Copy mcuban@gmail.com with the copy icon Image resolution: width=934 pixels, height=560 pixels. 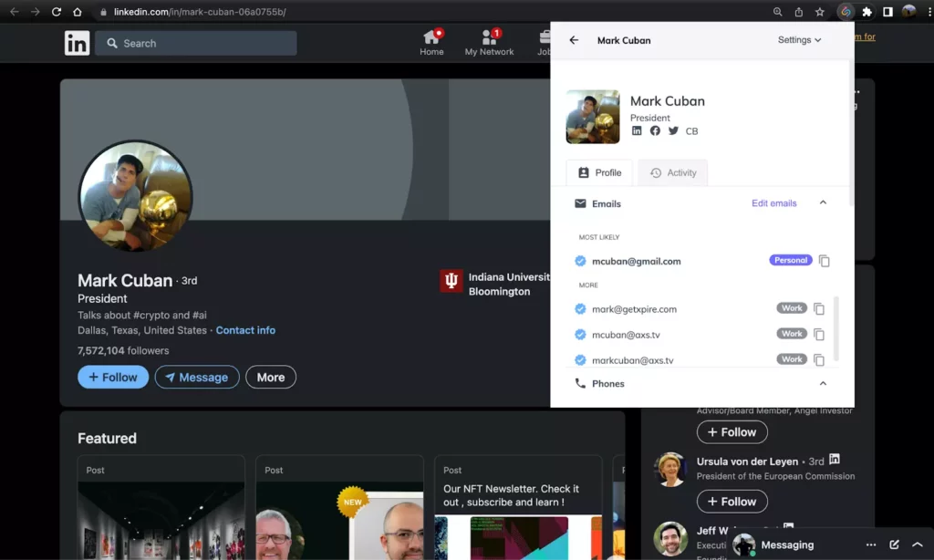(825, 261)
